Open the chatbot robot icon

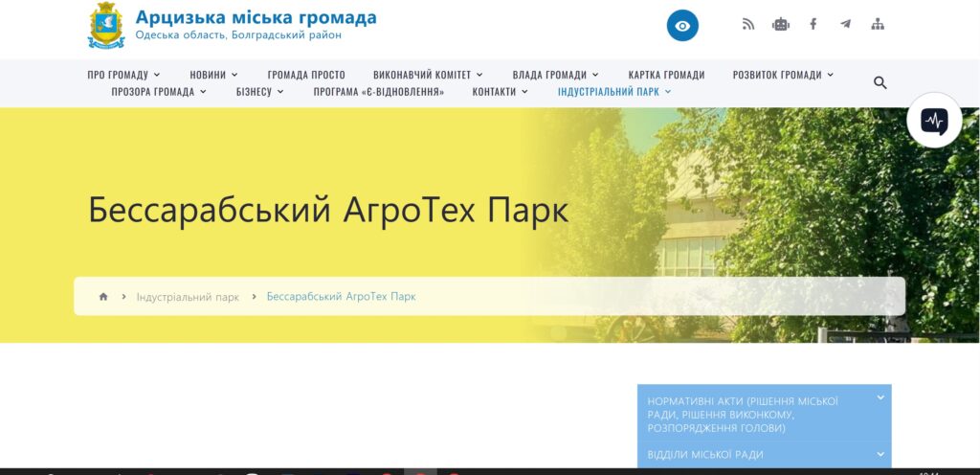[781, 25]
